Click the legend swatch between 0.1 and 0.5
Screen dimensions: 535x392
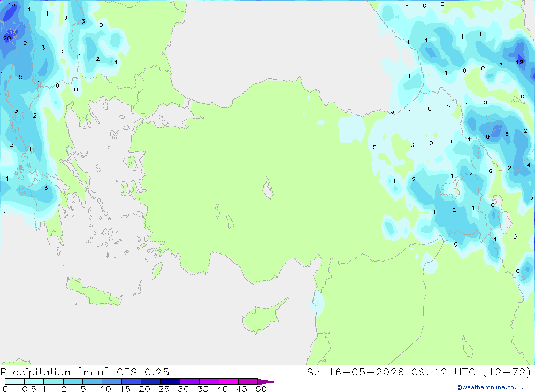(14, 381)
